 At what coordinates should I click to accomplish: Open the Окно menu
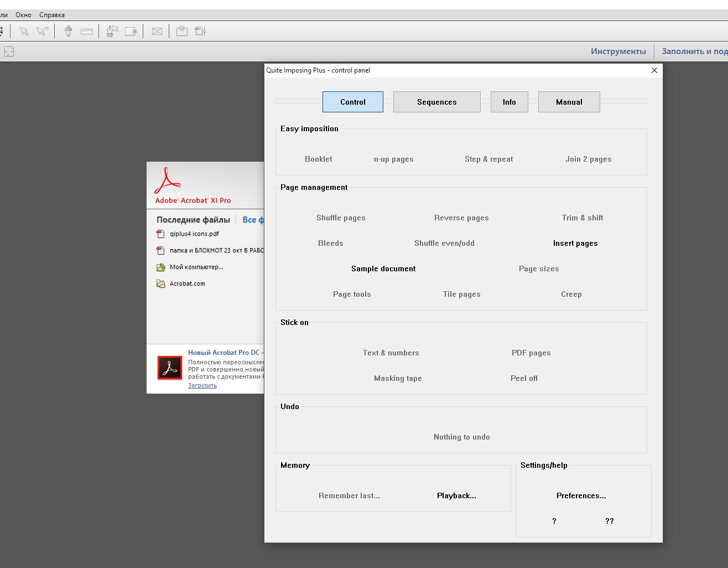tap(23, 15)
